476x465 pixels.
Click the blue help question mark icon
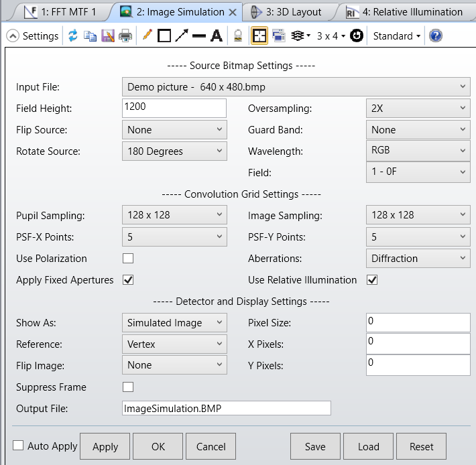pos(435,36)
